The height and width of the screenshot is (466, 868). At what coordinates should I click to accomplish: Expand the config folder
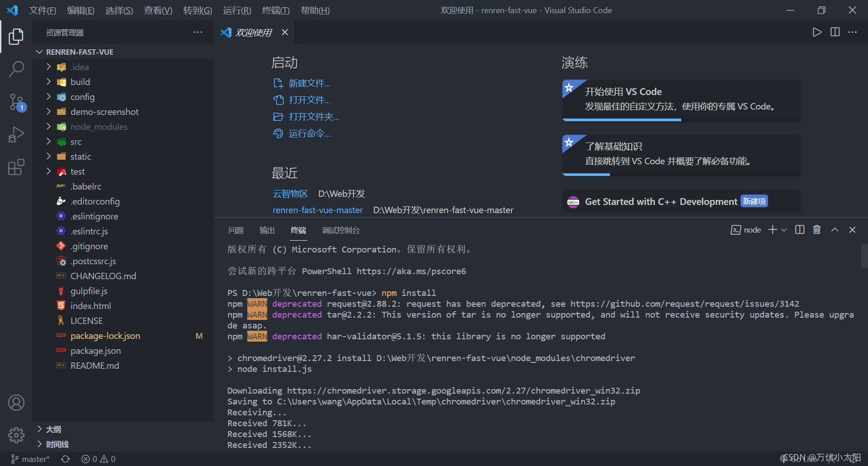tap(123, 97)
